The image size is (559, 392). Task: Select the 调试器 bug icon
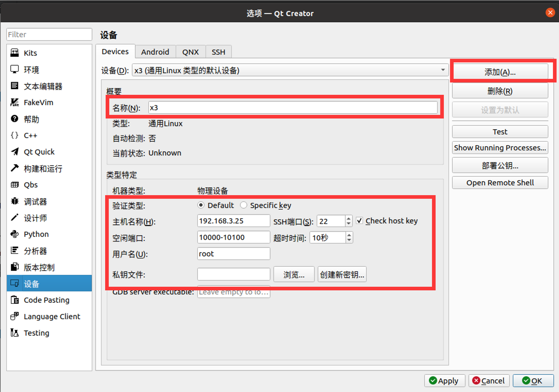[15, 201]
